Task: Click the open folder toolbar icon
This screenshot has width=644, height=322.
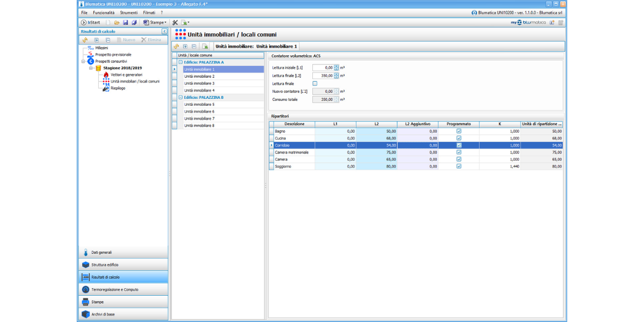Action: pyautogui.click(x=116, y=23)
